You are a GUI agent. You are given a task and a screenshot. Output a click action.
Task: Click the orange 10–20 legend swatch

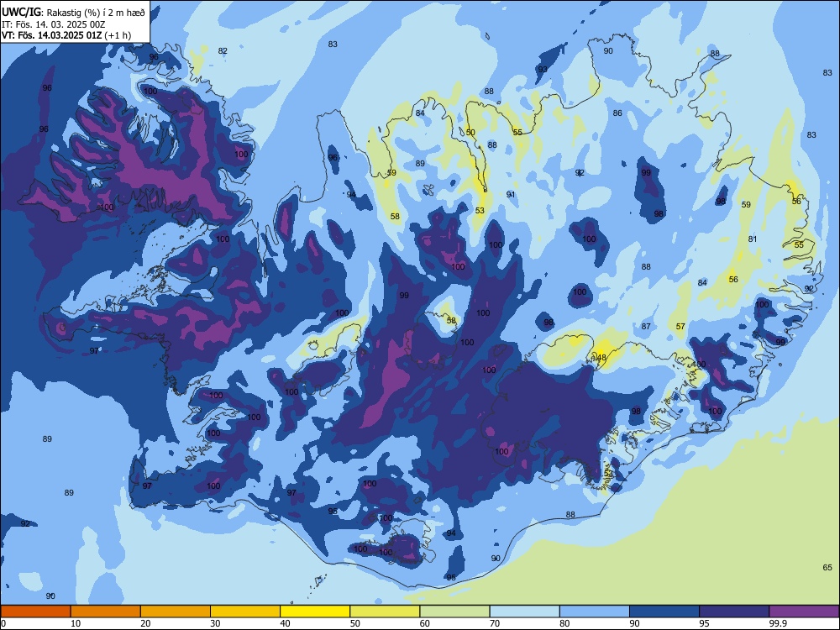(106, 612)
